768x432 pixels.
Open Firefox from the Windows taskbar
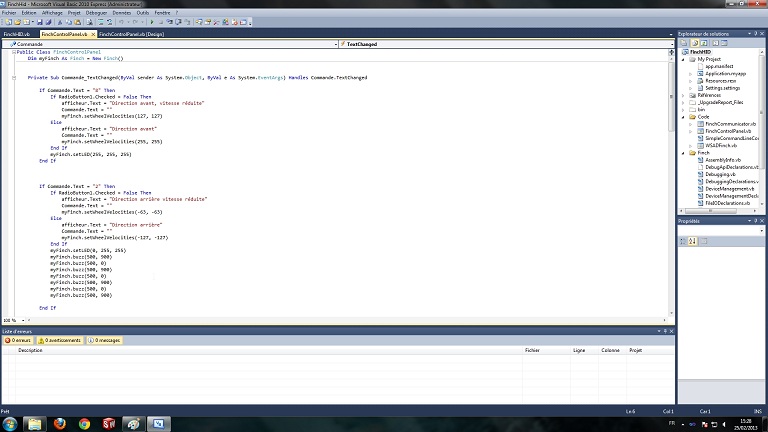pyautogui.click(x=59, y=423)
